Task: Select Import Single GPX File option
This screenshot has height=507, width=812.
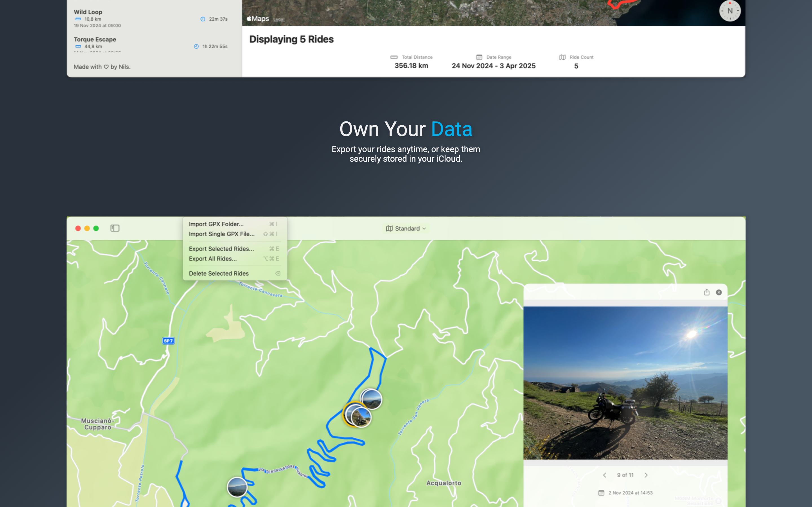Action: (221, 234)
